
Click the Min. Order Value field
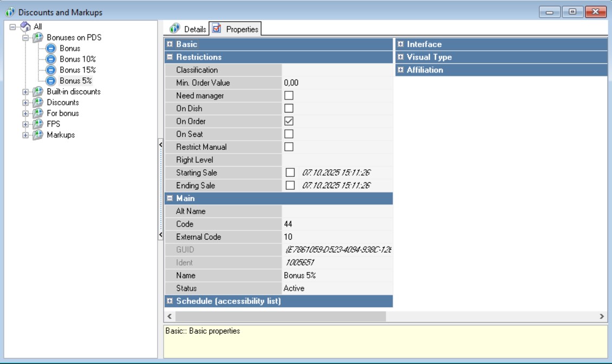[336, 83]
